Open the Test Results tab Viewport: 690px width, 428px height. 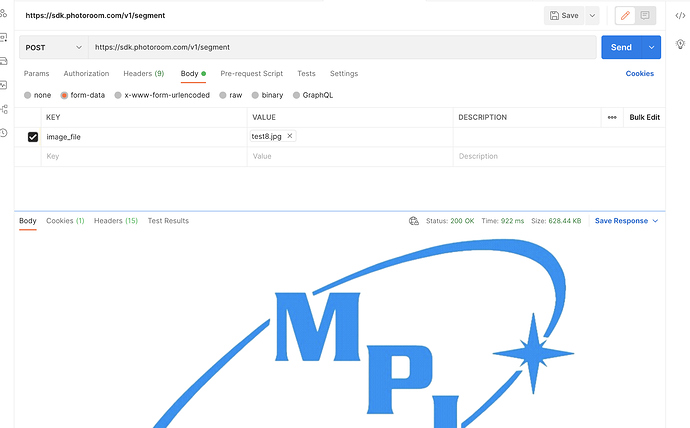(168, 221)
